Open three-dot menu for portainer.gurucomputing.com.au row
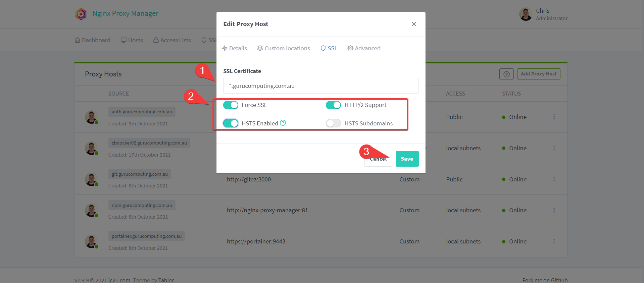This screenshot has width=644, height=283. [554, 241]
